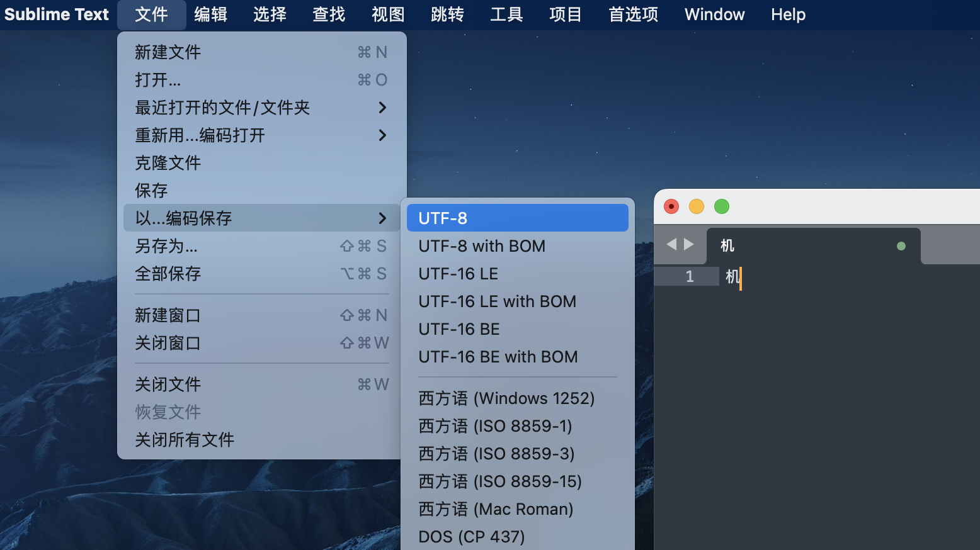Choose 全部保存 menu item
Viewport: 980px width, 550px height.
[x=261, y=274]
